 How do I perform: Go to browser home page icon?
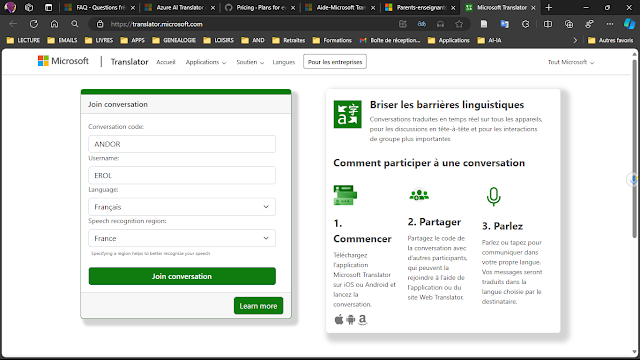pos(54,24)
